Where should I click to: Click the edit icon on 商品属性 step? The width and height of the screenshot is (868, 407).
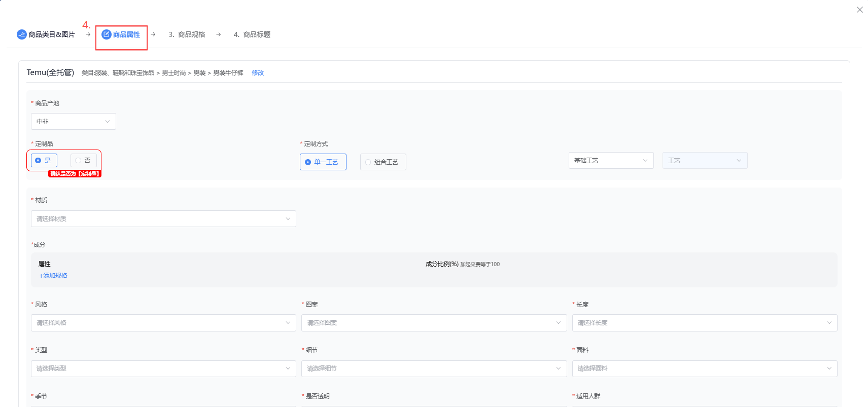click(107, 34)
